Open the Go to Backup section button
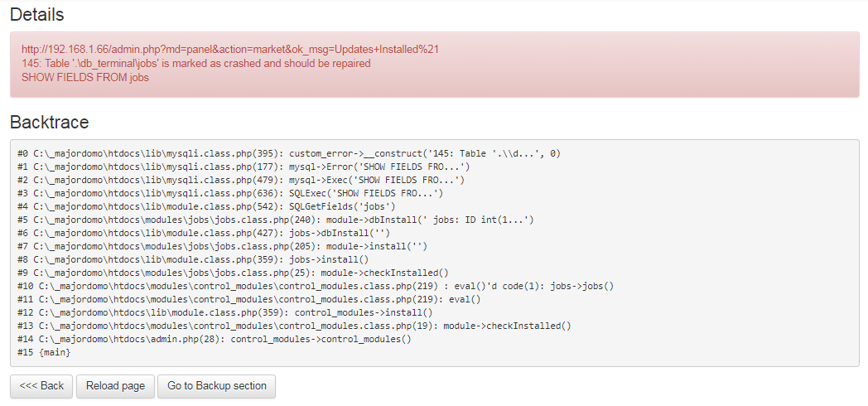This screenshot has width=868, height=406. coord(216,386)
